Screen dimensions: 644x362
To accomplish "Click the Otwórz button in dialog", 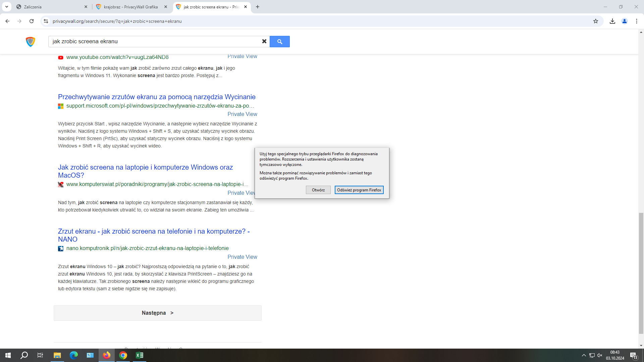I will click(318, 190).
